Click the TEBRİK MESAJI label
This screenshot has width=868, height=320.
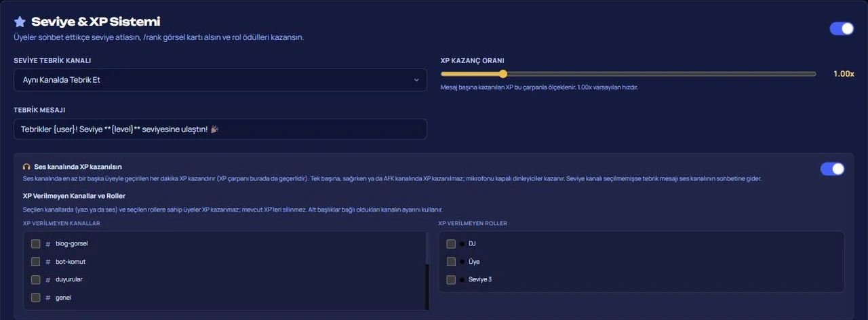(x=39, y=110)
